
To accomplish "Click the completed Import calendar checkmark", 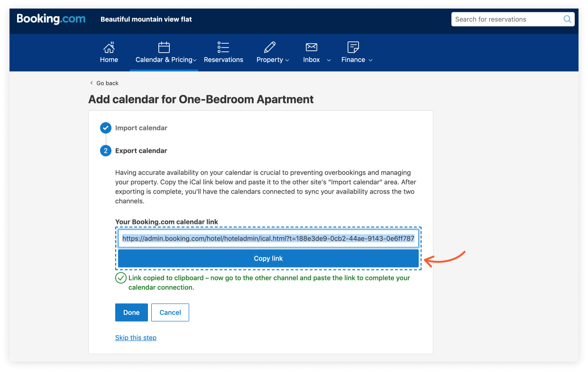I will 105,128.
